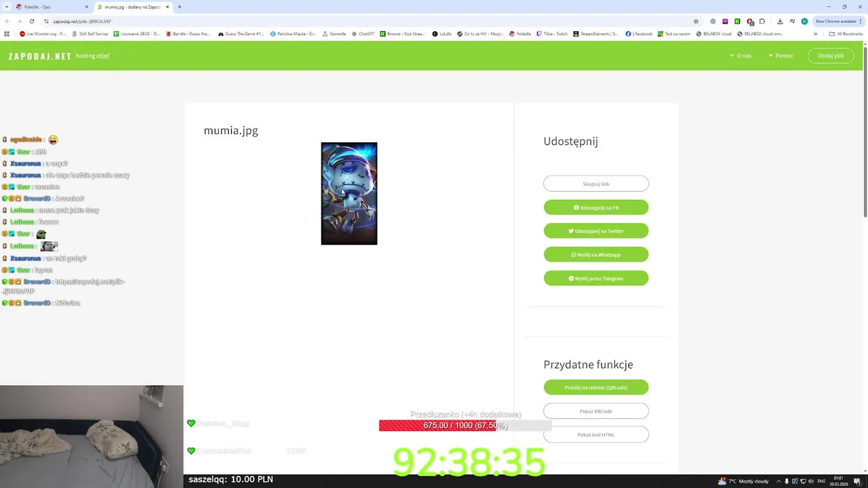868x488 pixels.
Task: Open the LoLdle bookmark
Action: point(441,34)
